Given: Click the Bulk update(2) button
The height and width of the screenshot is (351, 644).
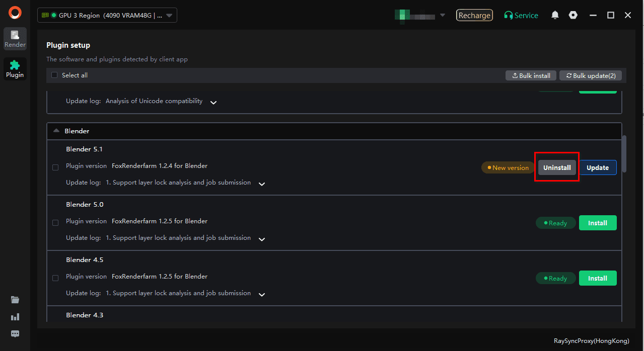Looking at the screenshot, I should pos(591,75).
